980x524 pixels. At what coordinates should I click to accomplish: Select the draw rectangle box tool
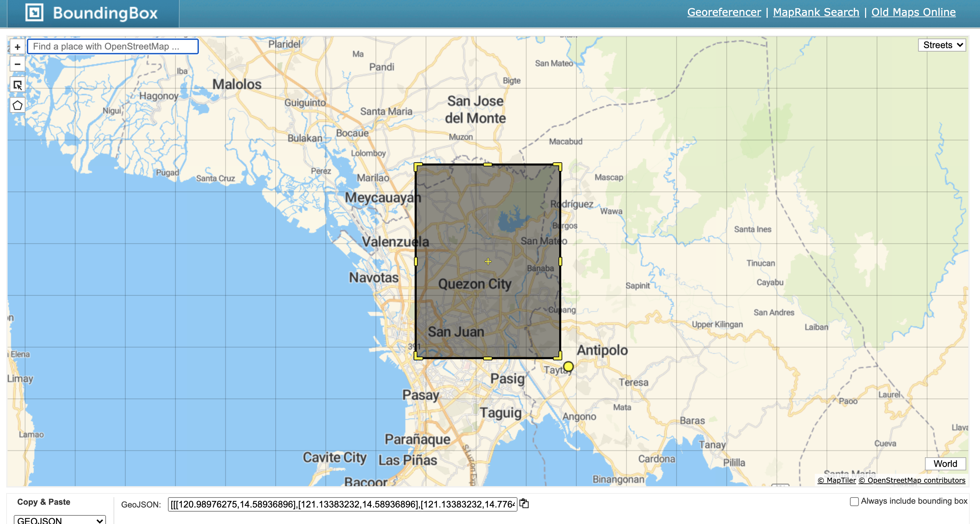pyautogui.click(x=17, y=85)
